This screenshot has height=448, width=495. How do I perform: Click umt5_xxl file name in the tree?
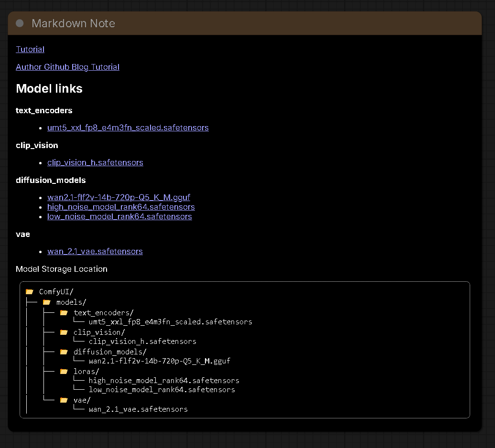[171, 322]
